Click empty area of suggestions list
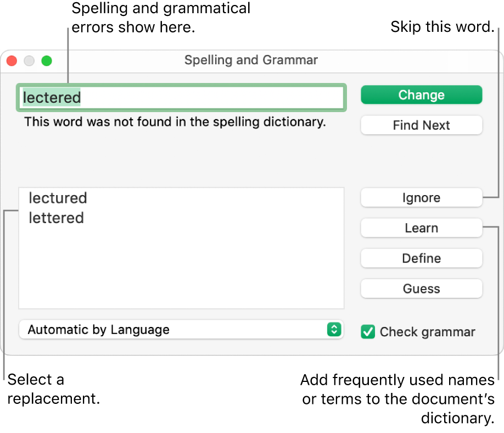The image size is (504, 433). (x=181, y=267)
